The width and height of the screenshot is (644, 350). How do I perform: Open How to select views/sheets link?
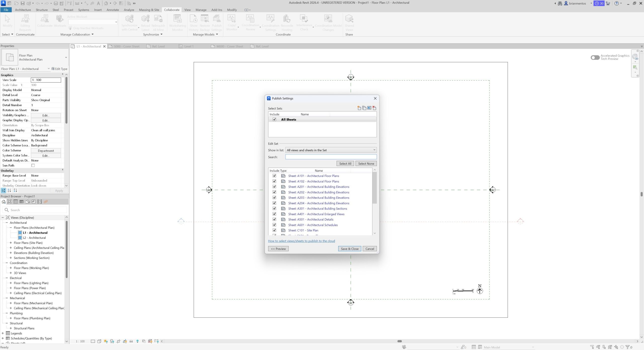click(x=301, y=241)
